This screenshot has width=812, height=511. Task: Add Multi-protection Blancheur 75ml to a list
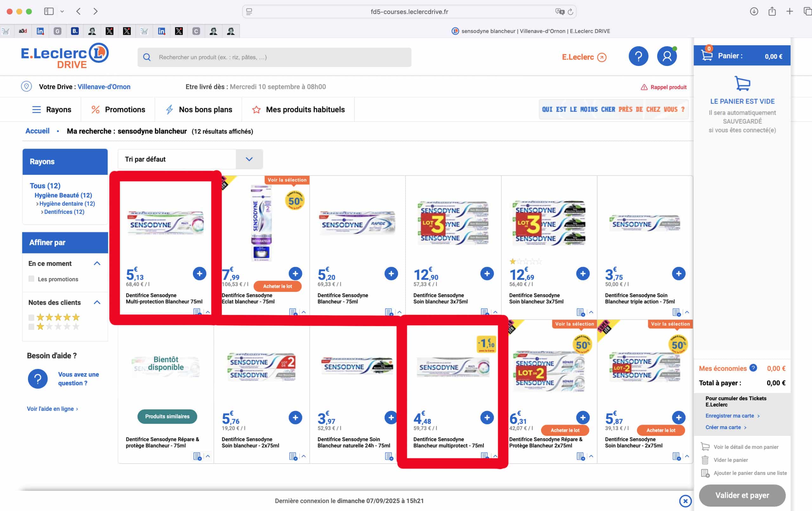[x=197, y=312]
